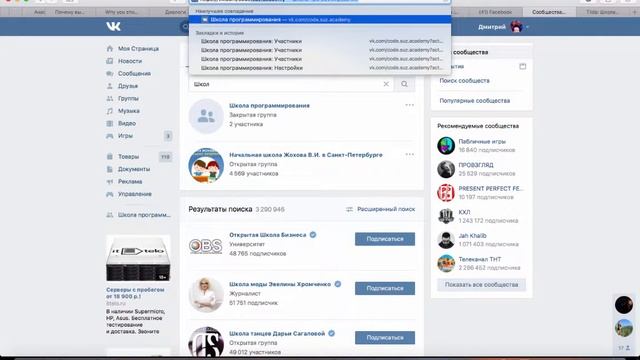Subscribe to Школа танцев Дарьи Сагаловой

pyautogui.click(x=385, y=338)
